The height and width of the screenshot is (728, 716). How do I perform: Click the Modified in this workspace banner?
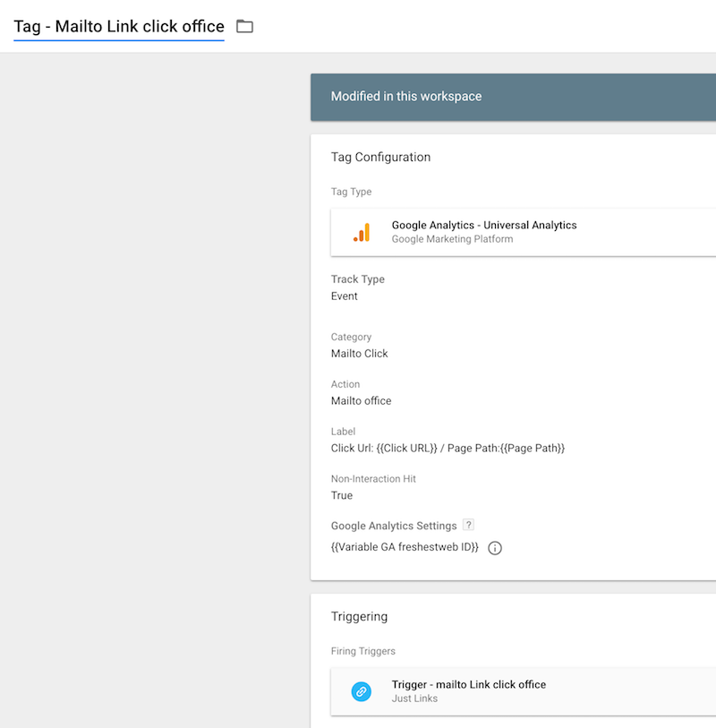[406, 97]
